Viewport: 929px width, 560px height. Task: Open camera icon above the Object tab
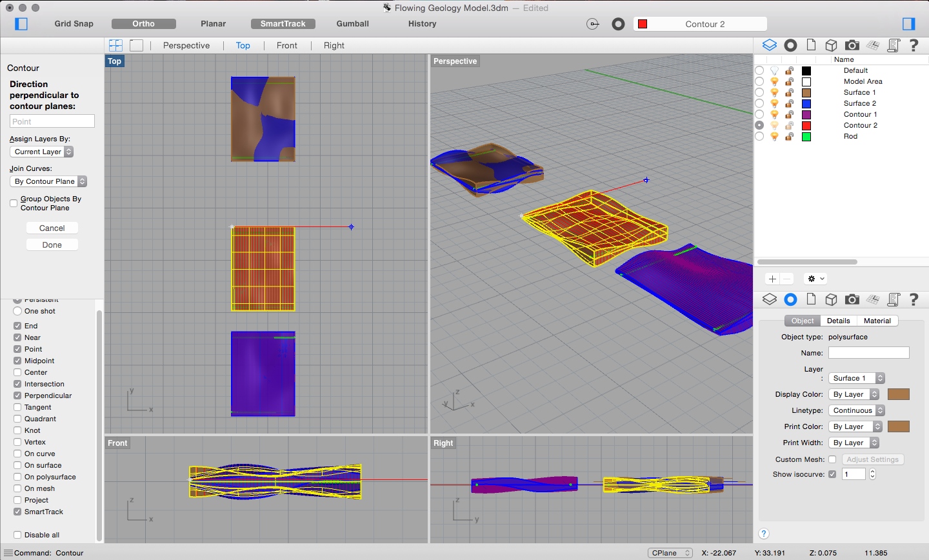[x=852, y=299]
